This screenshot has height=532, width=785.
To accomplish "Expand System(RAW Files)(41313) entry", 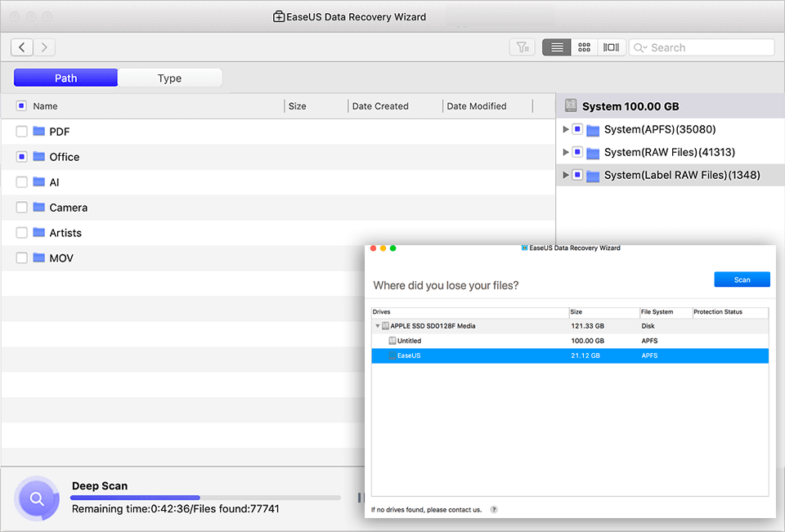I will pyautogui.click(x=565, y=152).
